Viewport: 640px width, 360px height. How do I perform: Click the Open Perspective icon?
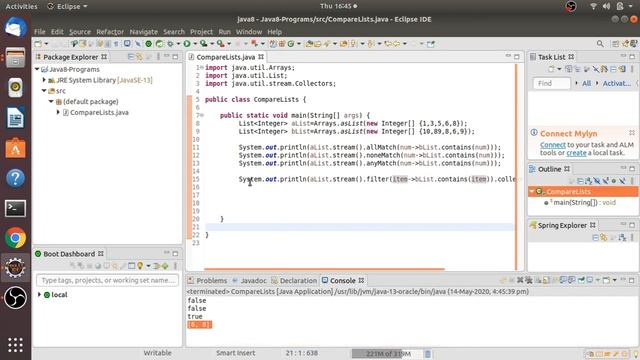point(616,44)
